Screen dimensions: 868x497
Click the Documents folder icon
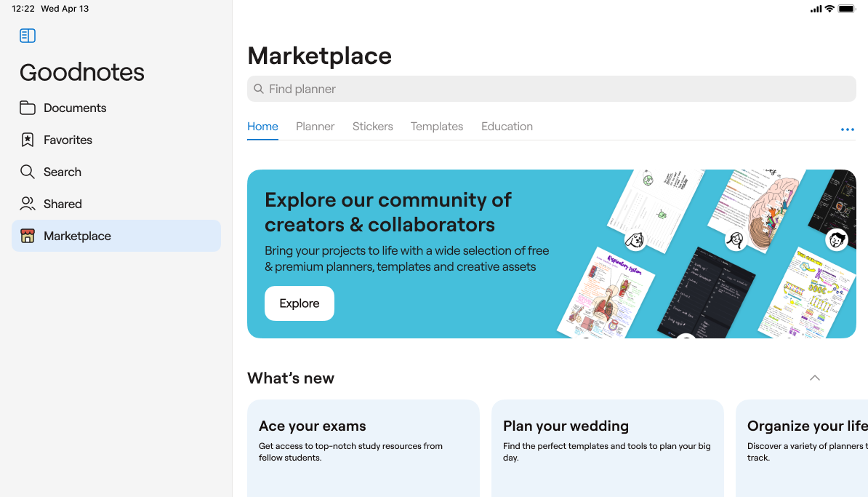click(28, 108)
